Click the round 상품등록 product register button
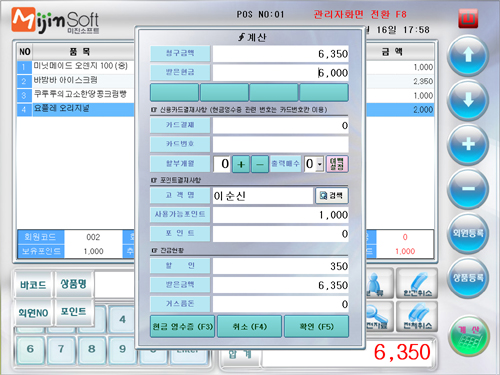 coord(468,277)
